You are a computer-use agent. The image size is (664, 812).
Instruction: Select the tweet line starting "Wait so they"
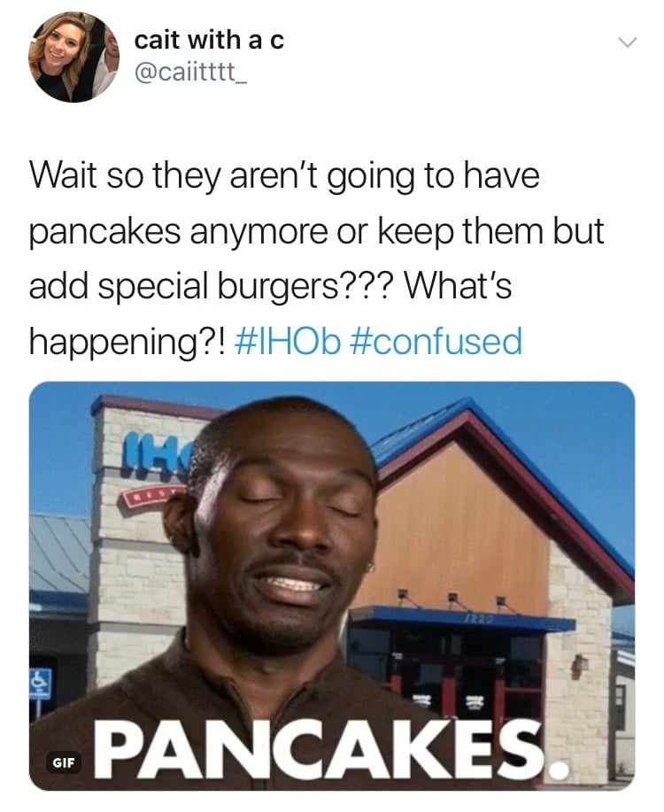[x=284, y=176]
